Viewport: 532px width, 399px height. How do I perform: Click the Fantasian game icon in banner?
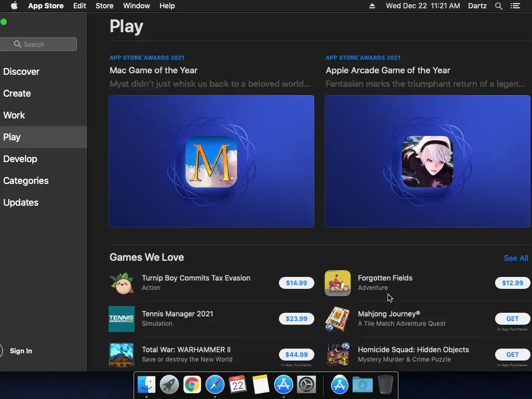tap(428, 162)
